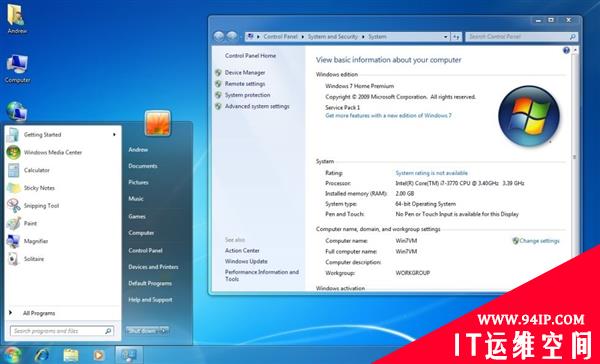
Task: Open address bar history dropdown
Action: click(446, 37)
